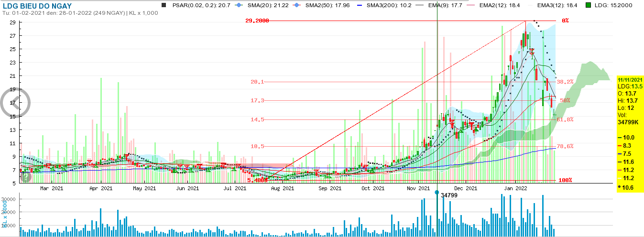Click the Lo: 12 value in info panel
644x237 pixels.
click(625, 108)
